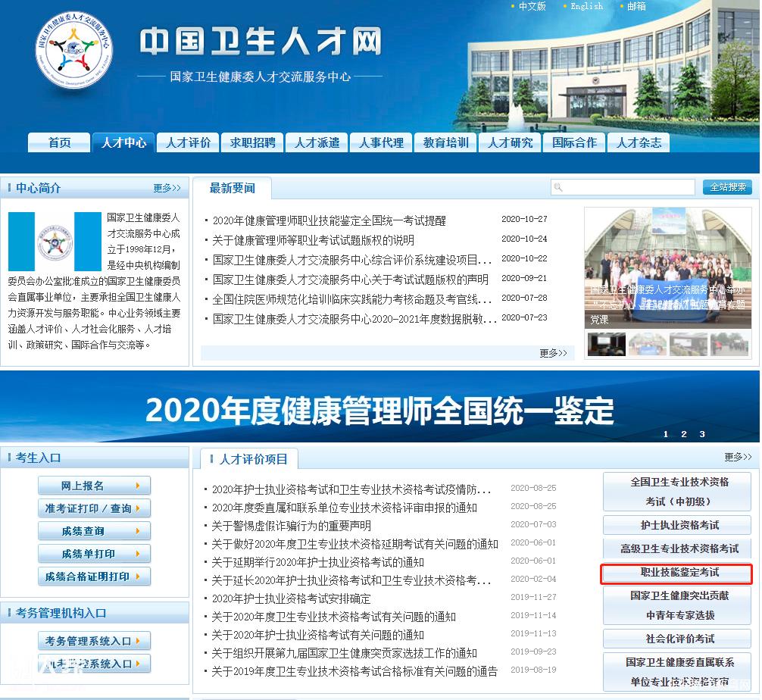Image resolution: width=762 pixels, height=700 pixels.
Task: Select banner slide number 2
Action: coord(684,434)
